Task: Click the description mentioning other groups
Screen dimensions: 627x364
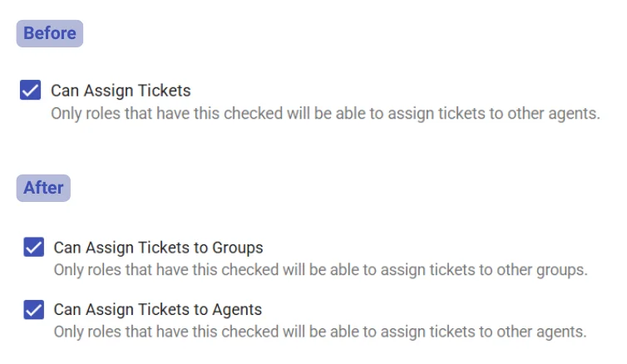Action: pos(320,270)
